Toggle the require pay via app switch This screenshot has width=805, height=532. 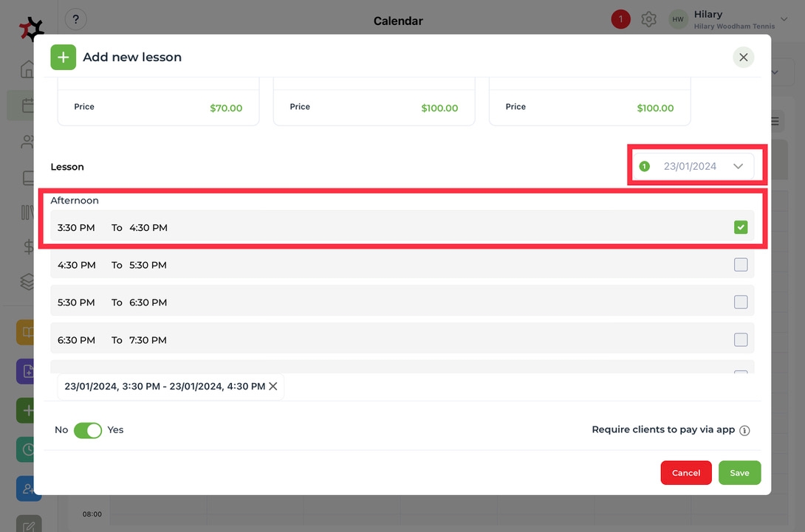[88, 430]
